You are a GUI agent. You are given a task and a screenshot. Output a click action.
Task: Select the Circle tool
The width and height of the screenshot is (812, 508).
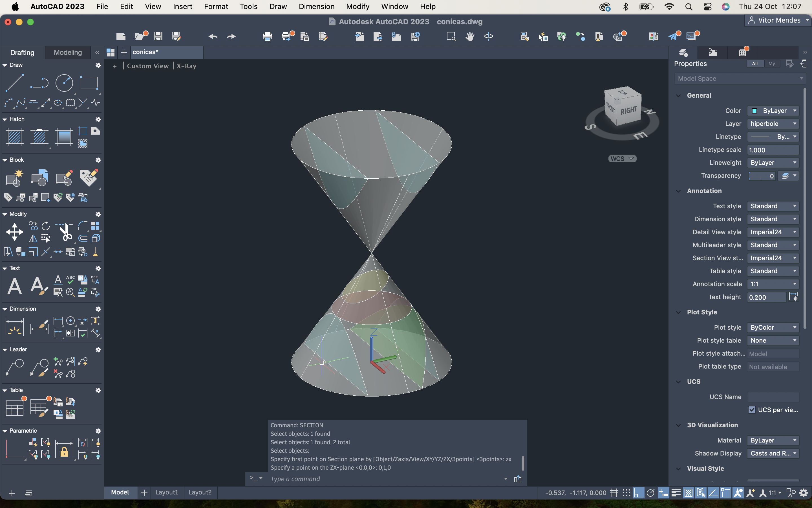coord(64,83)
